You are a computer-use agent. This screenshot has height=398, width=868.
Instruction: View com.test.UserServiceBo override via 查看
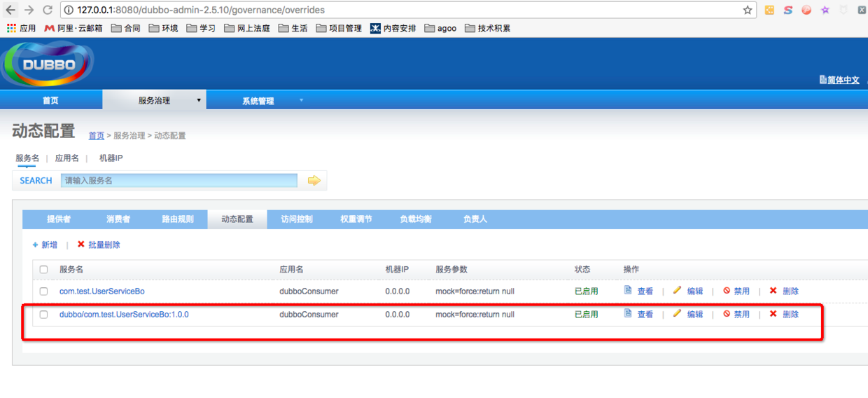point(638,291)
